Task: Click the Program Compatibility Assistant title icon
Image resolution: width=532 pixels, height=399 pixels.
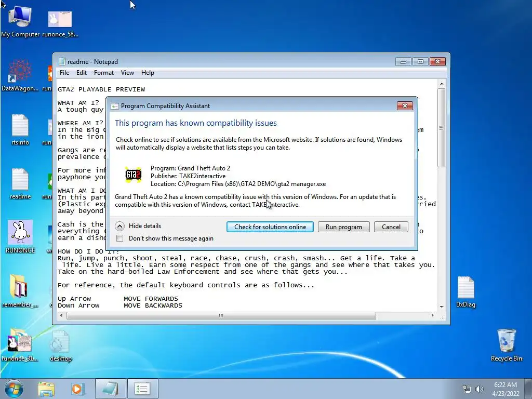Action: coord(115,106)
